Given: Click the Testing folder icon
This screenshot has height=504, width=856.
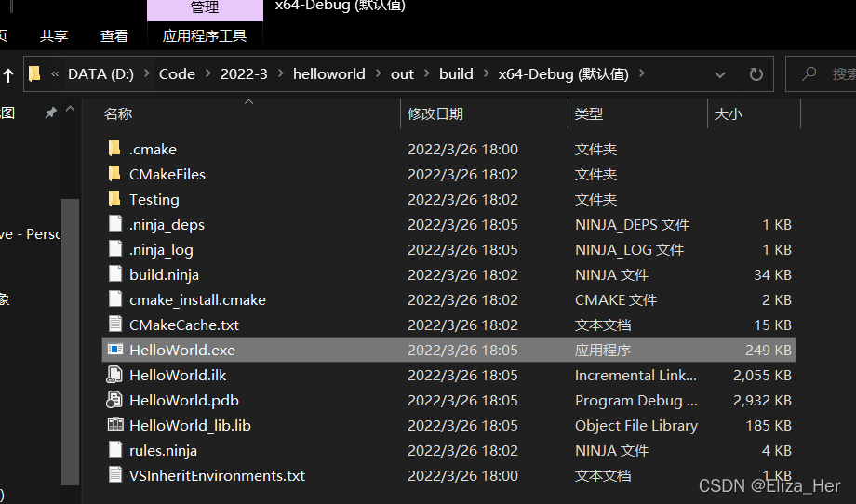Looking at the screenshot, I should pos(115,199).
